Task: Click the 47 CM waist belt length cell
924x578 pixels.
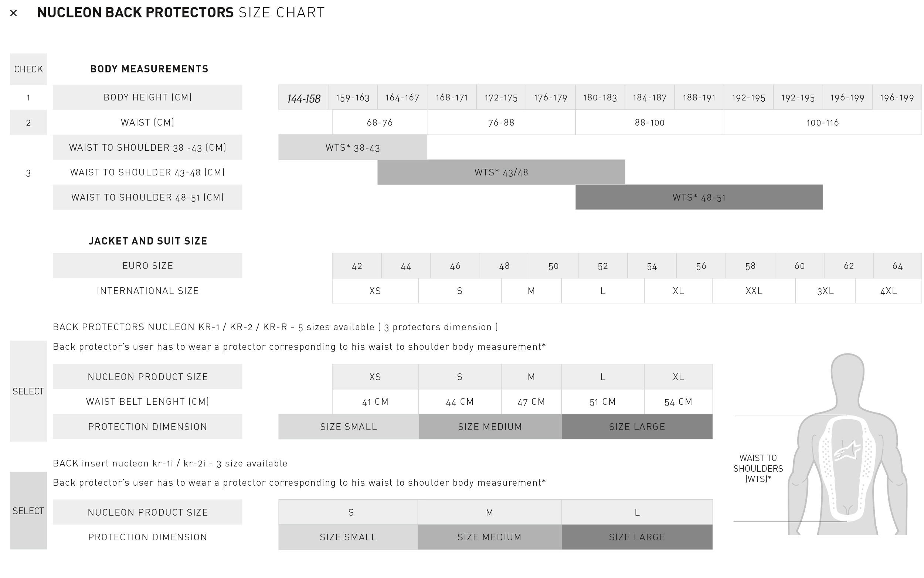Action: point(531,402)
